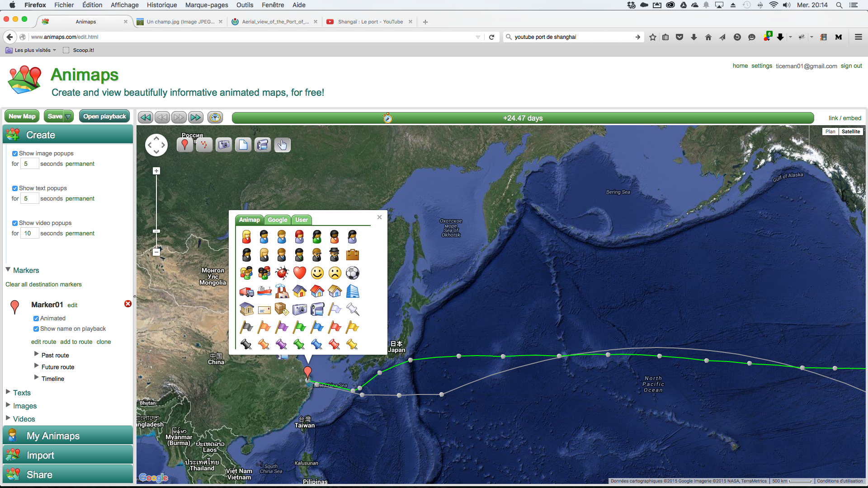This screenshot has height=488, width=868.
Task: Open the Save dropdown arrow
Action: pos(68,117)
